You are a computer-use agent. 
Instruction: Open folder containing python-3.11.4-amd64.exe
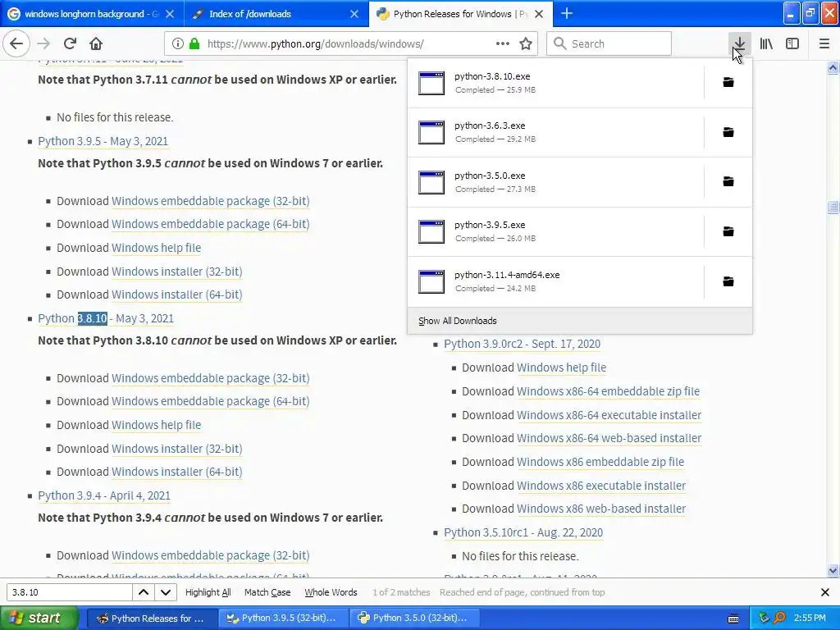click(728, 281)
